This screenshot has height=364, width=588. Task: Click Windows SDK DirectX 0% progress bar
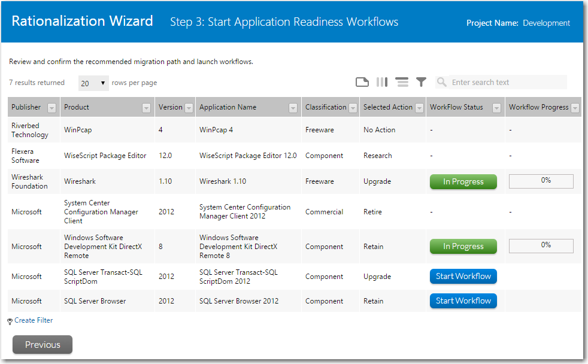(x=541, y=246)
